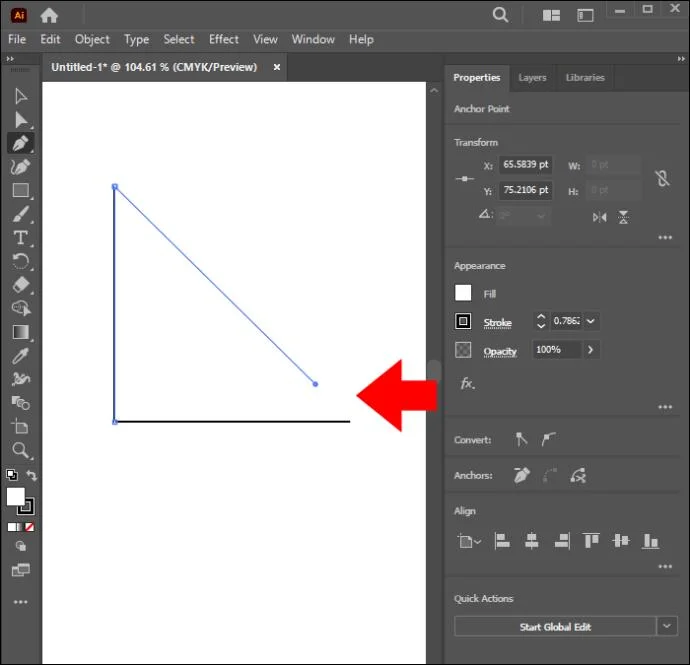
Task: Open the File menu
Action: (x=17, y=39)
